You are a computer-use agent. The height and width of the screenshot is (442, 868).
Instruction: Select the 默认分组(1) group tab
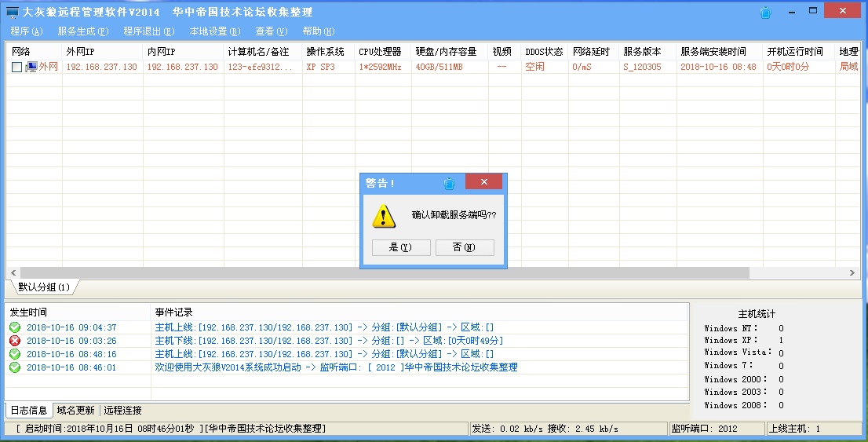(x=44, y=287)
